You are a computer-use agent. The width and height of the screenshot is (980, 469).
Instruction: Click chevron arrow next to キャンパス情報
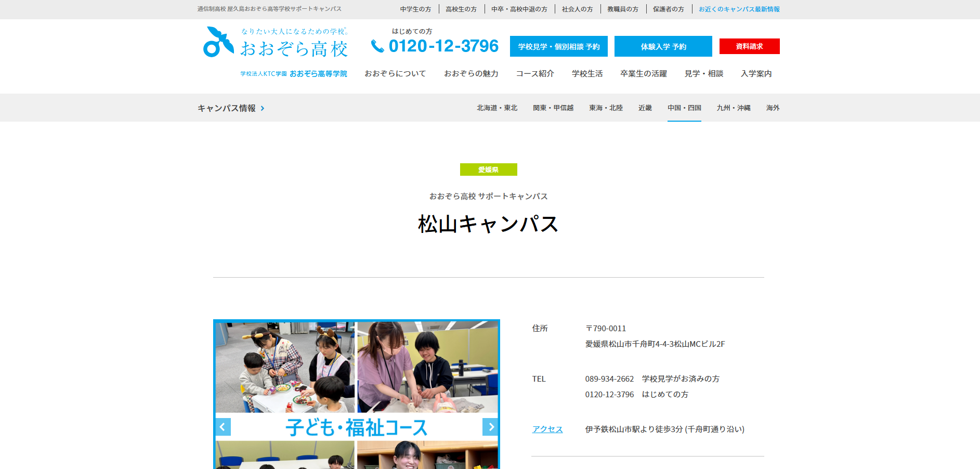tap(263, 108)
